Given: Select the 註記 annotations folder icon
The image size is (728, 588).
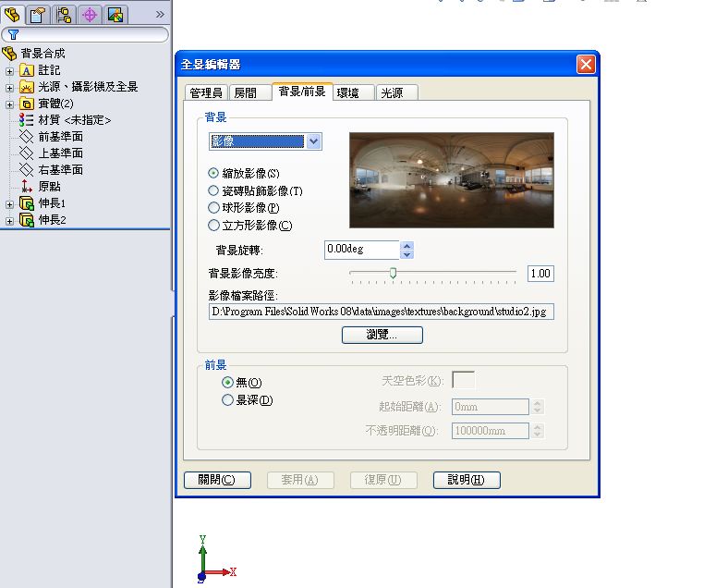Looking at the screenshot, I should tap(27, 70).
